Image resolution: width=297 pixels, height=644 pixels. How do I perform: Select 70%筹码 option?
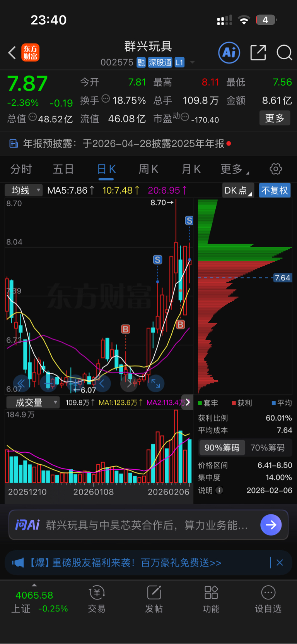tap(268, 448)
